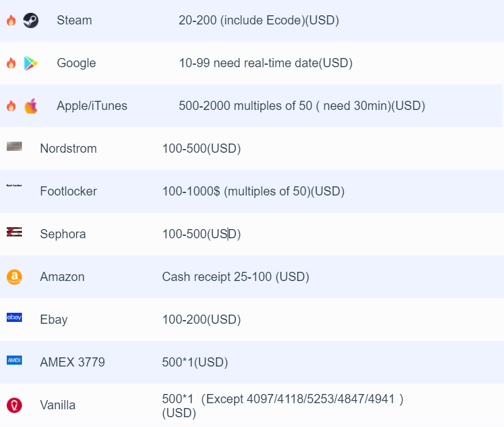Click the Steam logo icon
This screenshot has width=504, height=427.
tap(31, 20)
